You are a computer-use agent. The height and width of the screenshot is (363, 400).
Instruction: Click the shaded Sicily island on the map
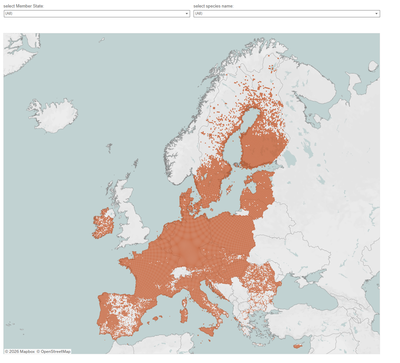click(x=208, y=331)
